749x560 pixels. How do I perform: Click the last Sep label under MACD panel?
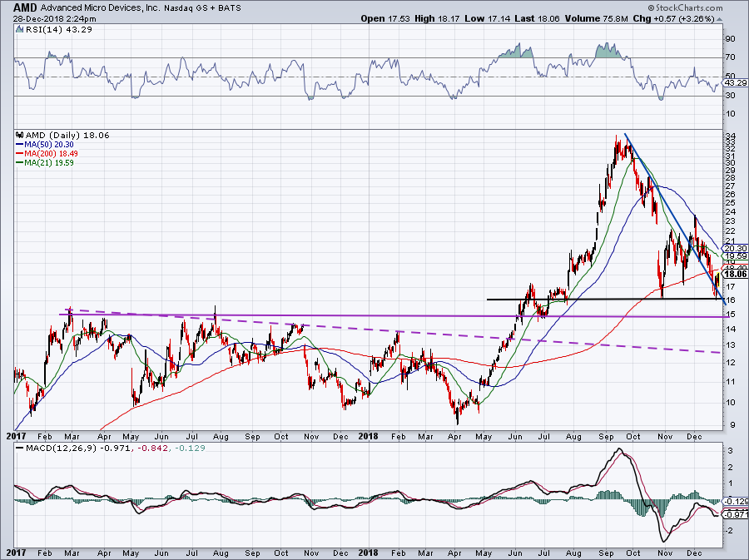pyautogui.click(x=606, y=553)
